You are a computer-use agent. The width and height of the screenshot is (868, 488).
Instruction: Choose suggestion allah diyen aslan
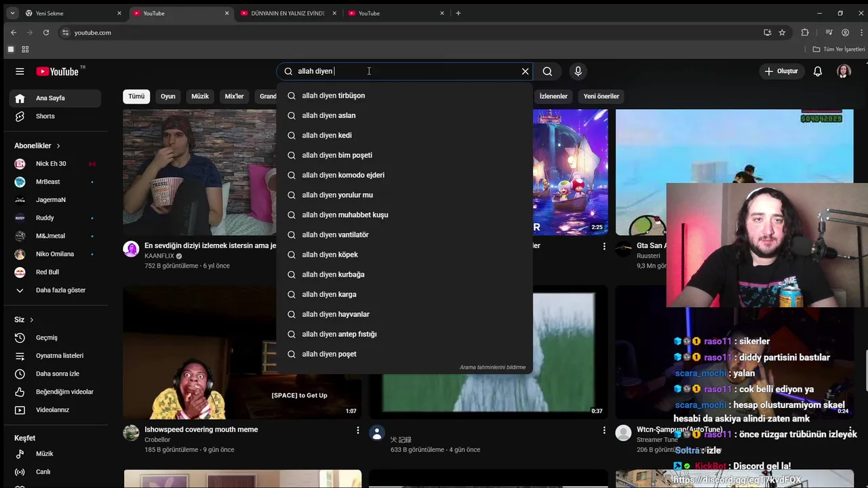pos(404,115)
